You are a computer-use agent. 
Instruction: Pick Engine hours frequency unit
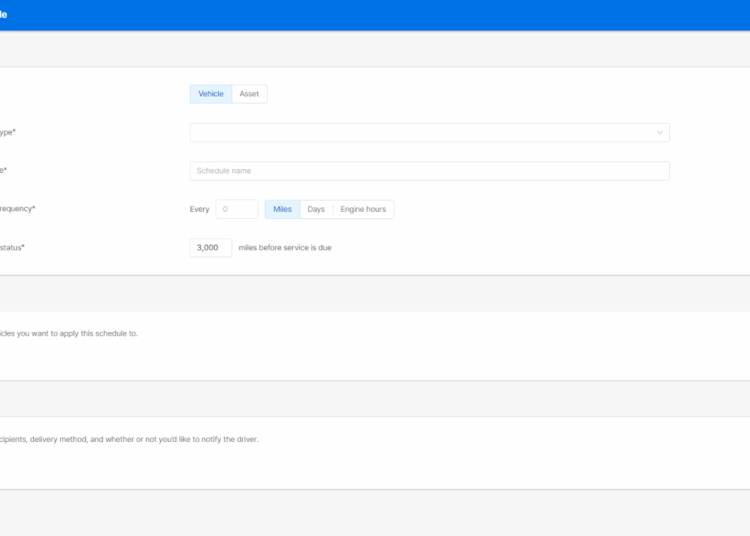(363, 209)
